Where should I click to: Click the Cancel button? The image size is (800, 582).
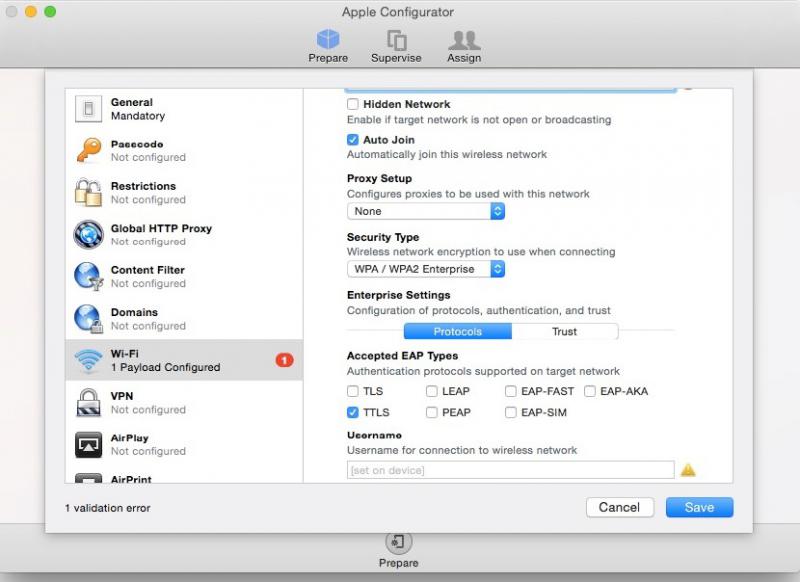click(619, 508)
